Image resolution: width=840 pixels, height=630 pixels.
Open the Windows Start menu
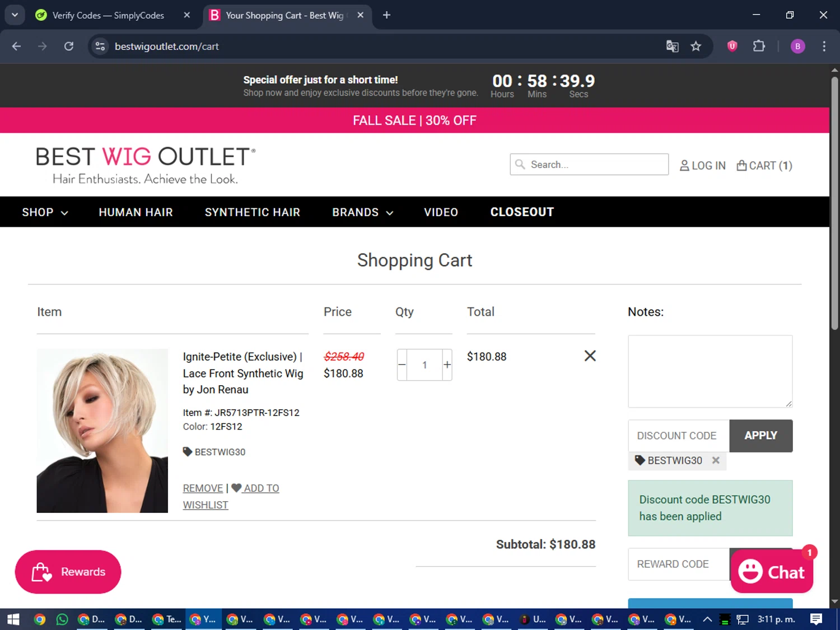tap(13, 619)
